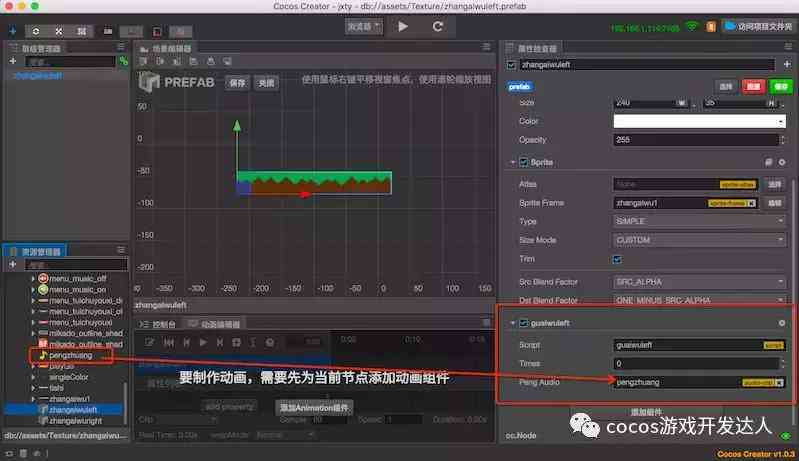
Task: Select the move transform tool in toolbar
Action: point(12,31)
